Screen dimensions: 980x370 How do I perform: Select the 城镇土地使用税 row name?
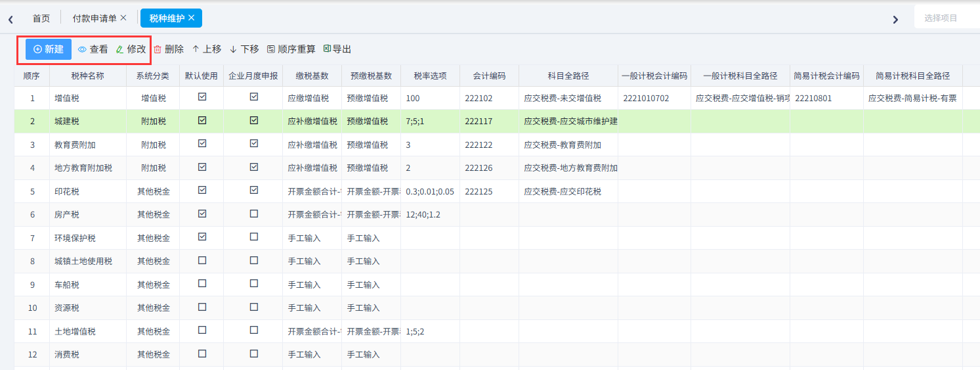click(88, 262)
